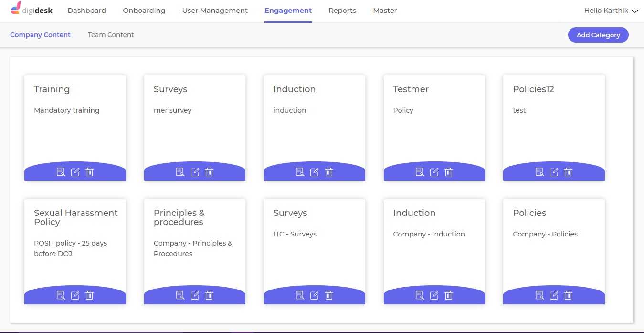
Task: Delete the Policies12 category
Action: click(568, 172)
